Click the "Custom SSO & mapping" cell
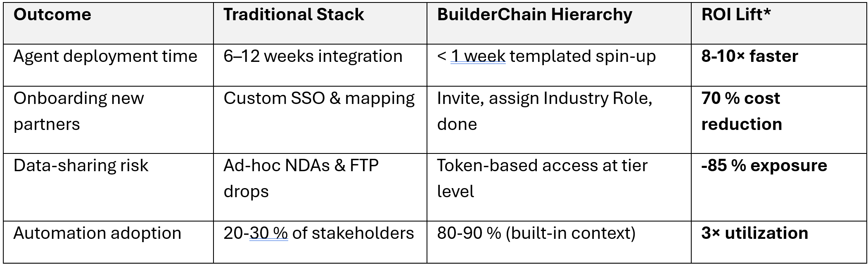Screen dimensions: 868x264 [319, 99]
